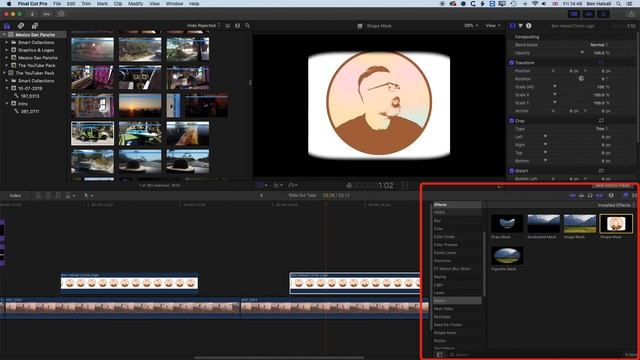Adjust the Opacity slider handle

pos(582,53)
